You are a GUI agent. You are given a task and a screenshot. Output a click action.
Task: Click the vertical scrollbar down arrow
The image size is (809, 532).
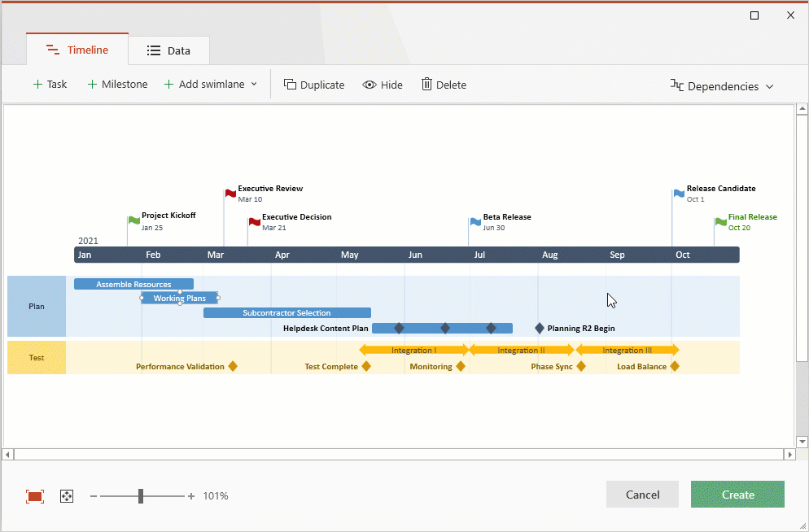(x=802, y=442)
